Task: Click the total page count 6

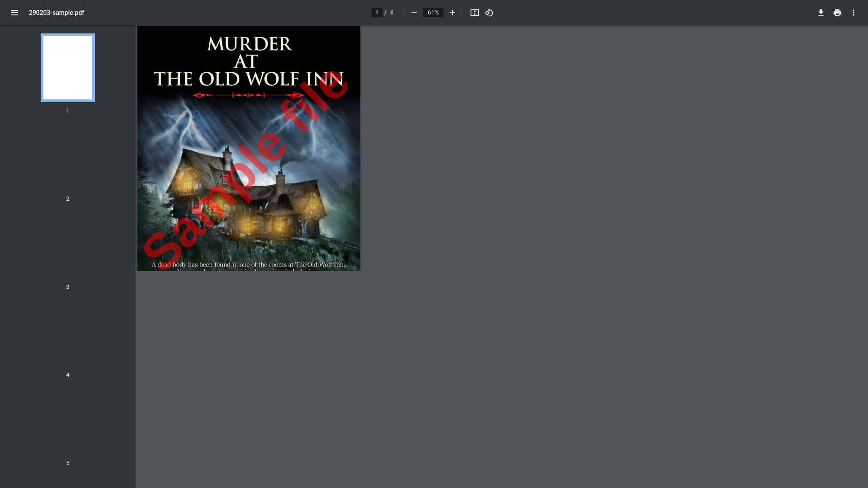Action: pos(392,13)
